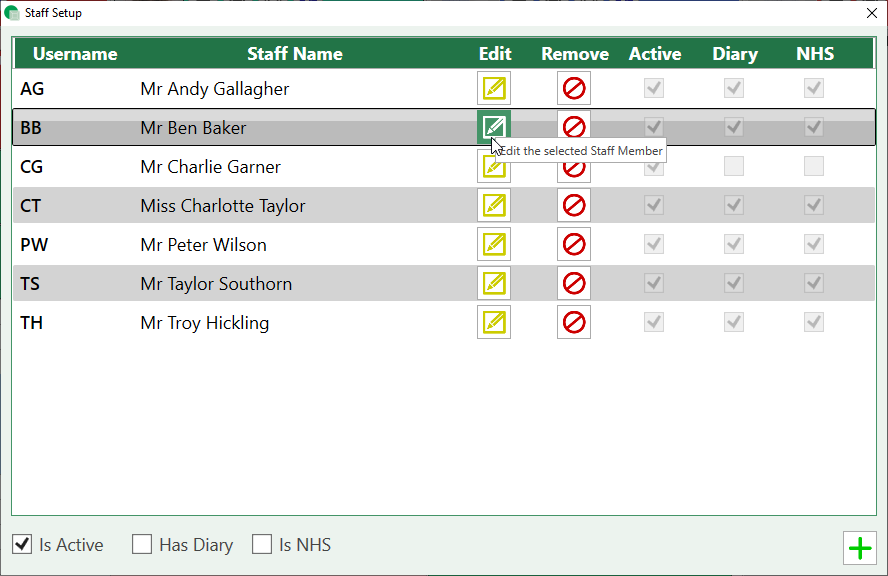
Task: Remove staff member Charlotte Taylor
Action: click(574, 206)
